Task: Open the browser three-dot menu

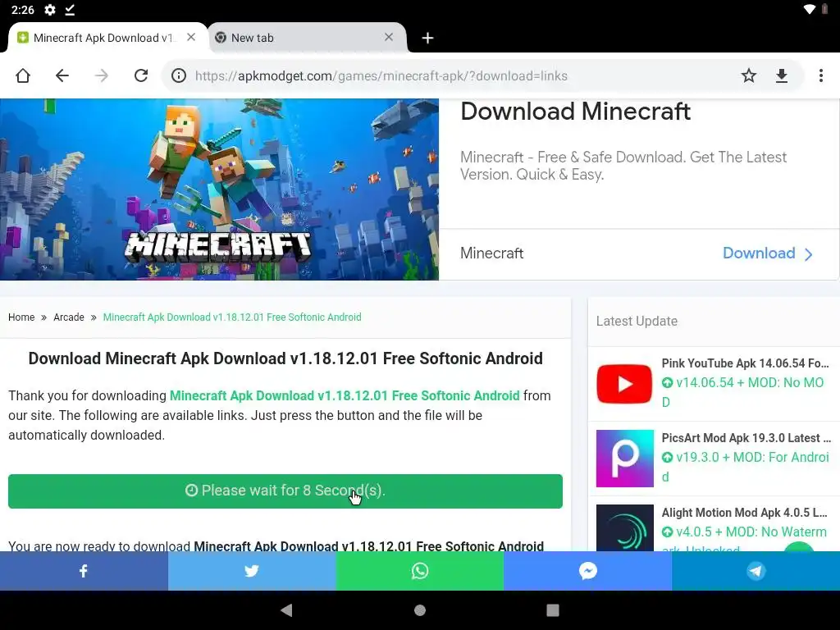Action: click(820, 75)
